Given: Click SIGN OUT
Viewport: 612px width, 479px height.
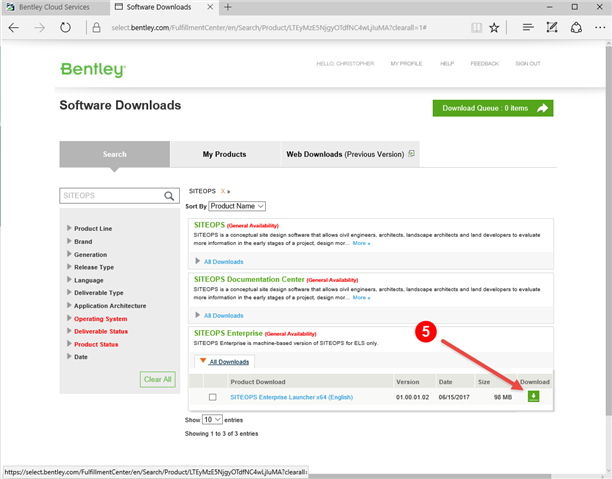Looking at the screenshot, I should 528,64.
